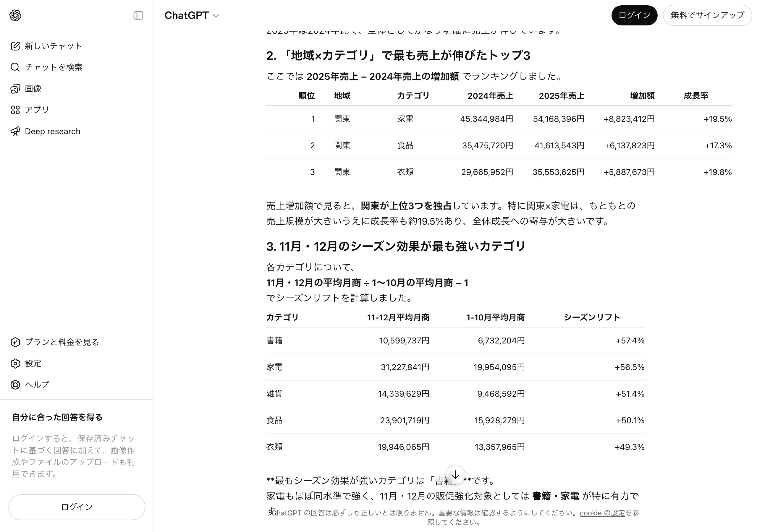
Task: Click the black ログイン button in header
Action: (x=634, y=15)
